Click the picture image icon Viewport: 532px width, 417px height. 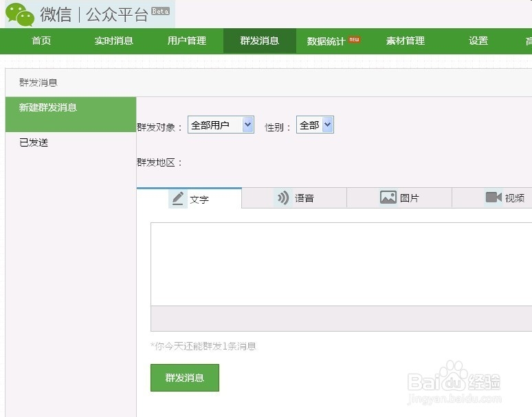(388, 197)
